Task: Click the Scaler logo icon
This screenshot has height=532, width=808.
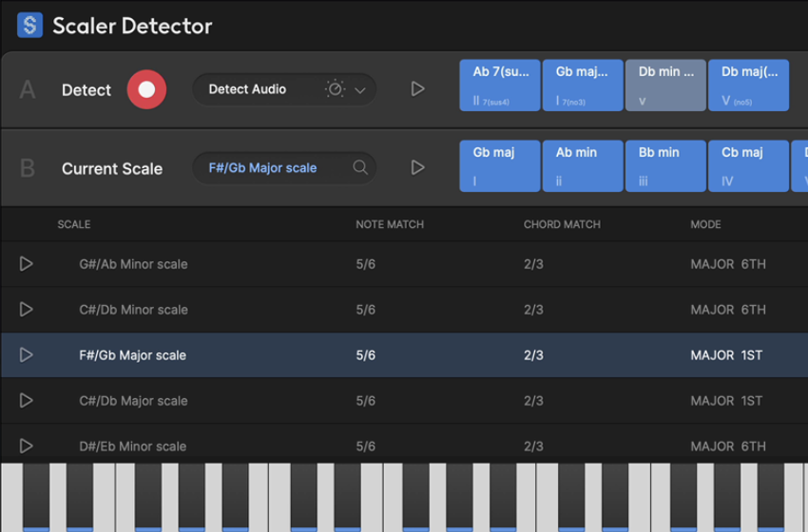Action: (x=29, y=26)
